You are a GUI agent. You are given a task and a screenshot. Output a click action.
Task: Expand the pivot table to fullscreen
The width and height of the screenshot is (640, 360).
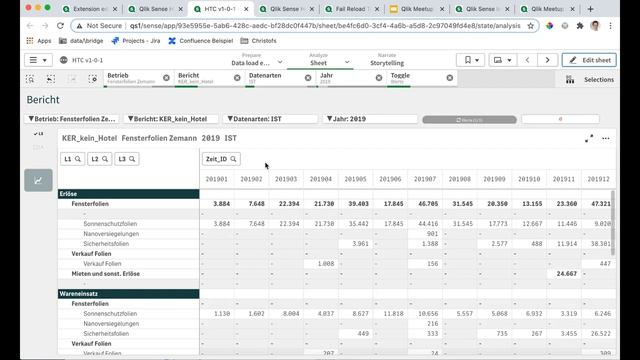click(589, 139)
